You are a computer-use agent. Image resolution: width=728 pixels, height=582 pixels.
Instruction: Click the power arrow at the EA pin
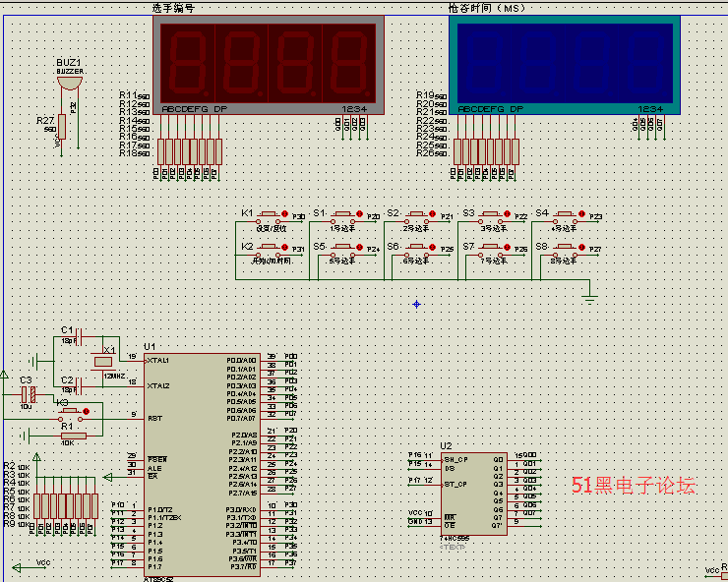tap(107, 477)
